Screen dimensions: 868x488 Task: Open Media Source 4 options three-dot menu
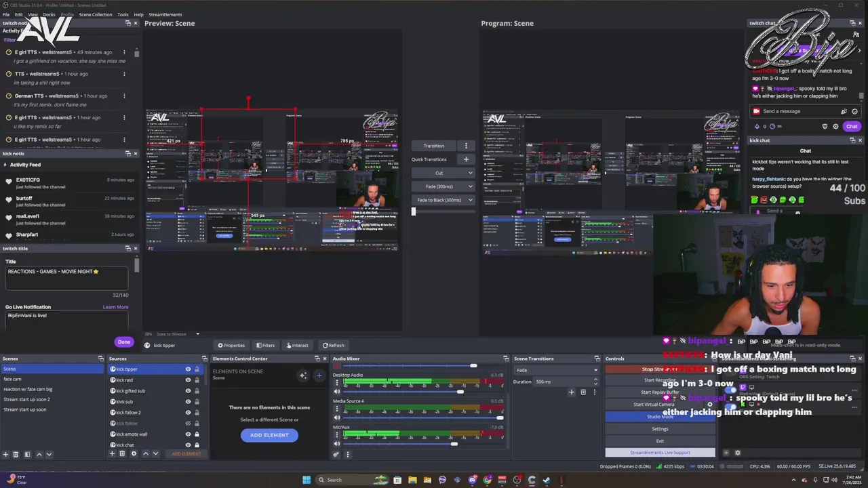[337, 409]
